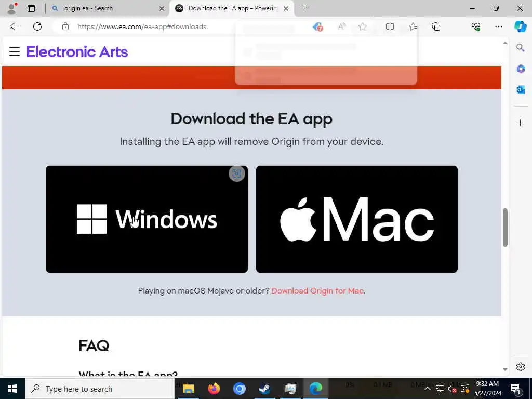Click the address bar URL
Image resolution: width=532 pixels, height=399 pixels.
pos(141,26)
